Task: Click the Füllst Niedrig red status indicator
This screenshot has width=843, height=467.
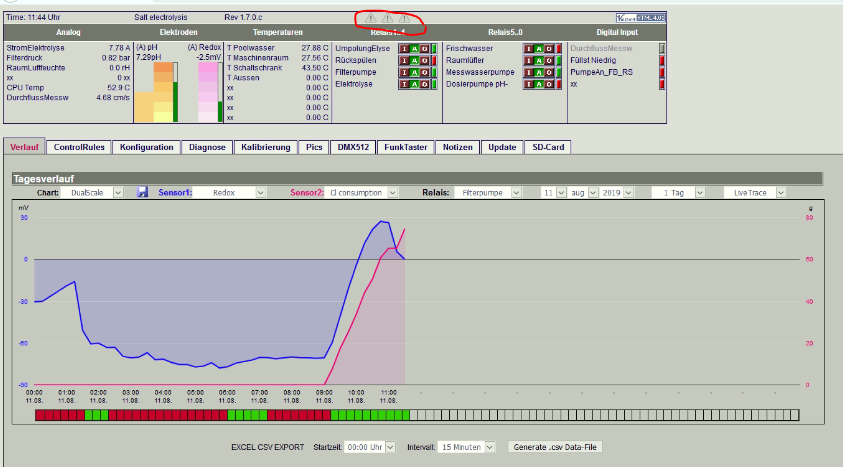Action: (x=662, y=60)
